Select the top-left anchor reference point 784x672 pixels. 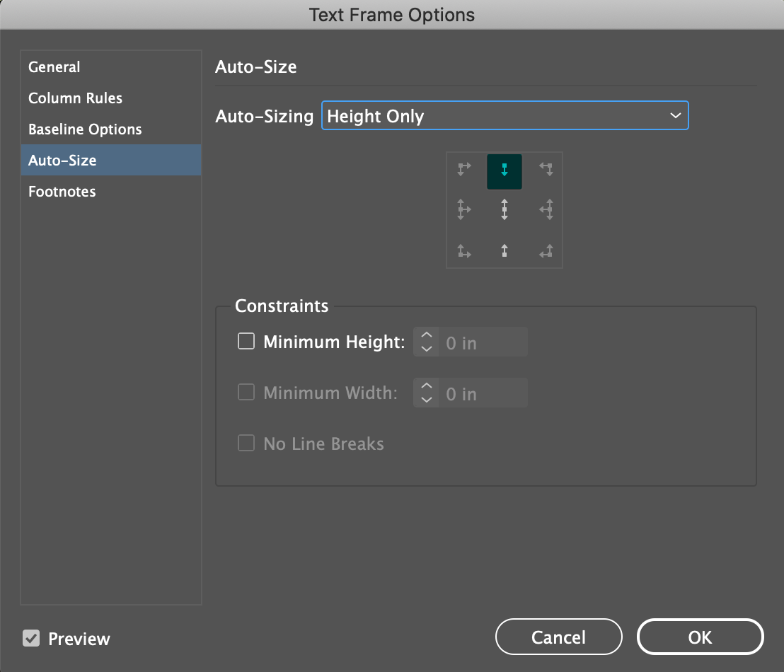point(464,170)
